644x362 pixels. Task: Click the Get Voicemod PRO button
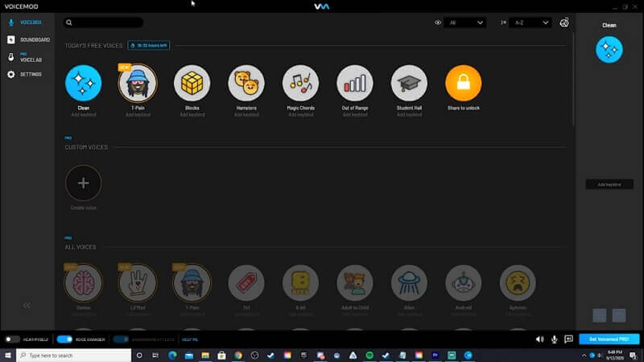point(609,339)
